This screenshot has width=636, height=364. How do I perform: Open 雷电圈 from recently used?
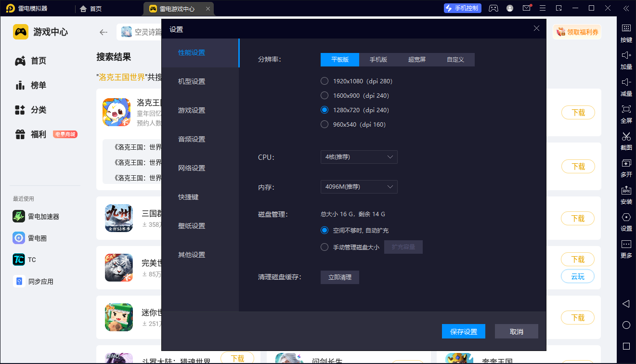30,238
